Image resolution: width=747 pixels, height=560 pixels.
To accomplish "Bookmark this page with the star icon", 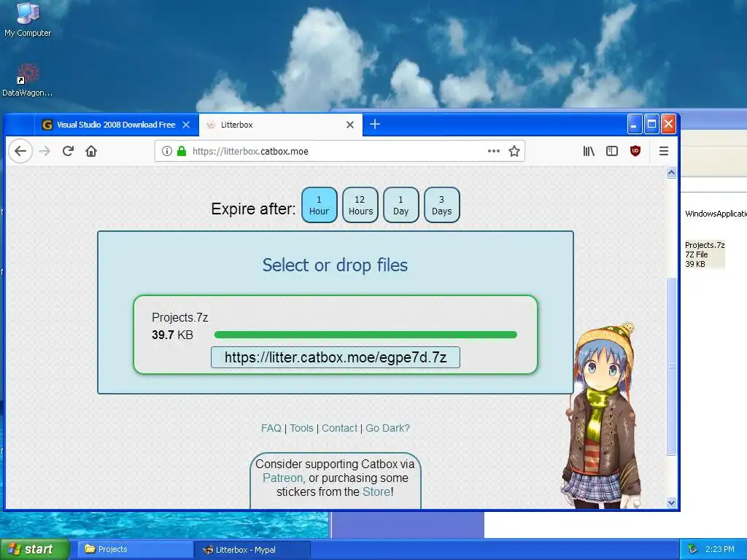I will (514, 151).
